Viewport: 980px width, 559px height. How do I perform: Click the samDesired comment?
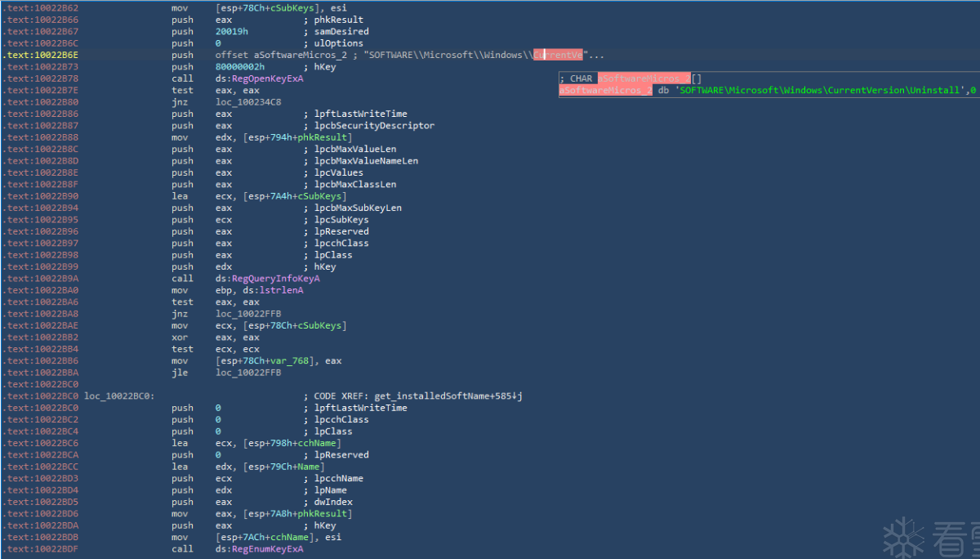pos(336,32)
